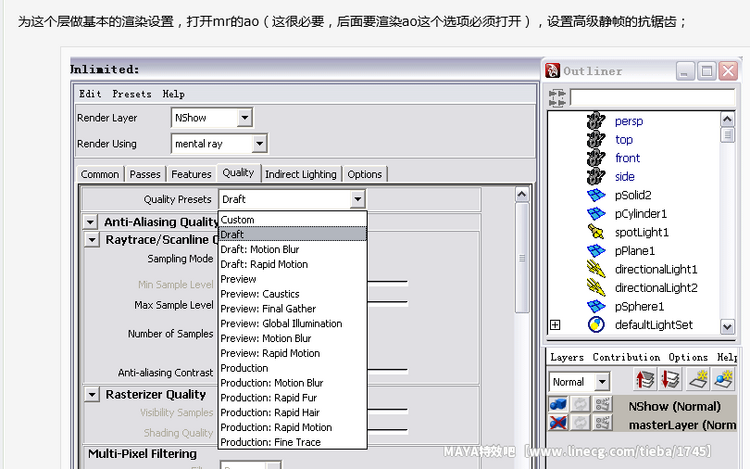Image resolution: width=750 pixels, height=469 pixels.
Task: Open the Contribution menu
Action: click(626, 357)
